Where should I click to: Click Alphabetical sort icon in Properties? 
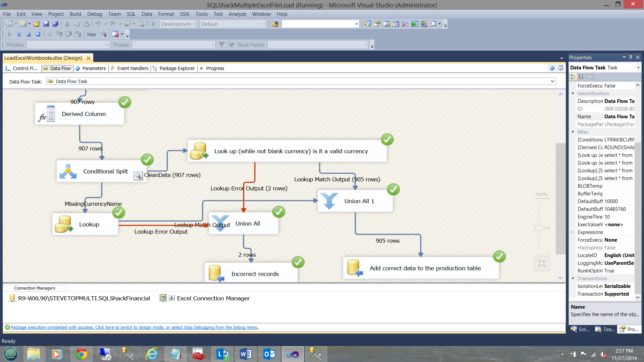point(581,77)
